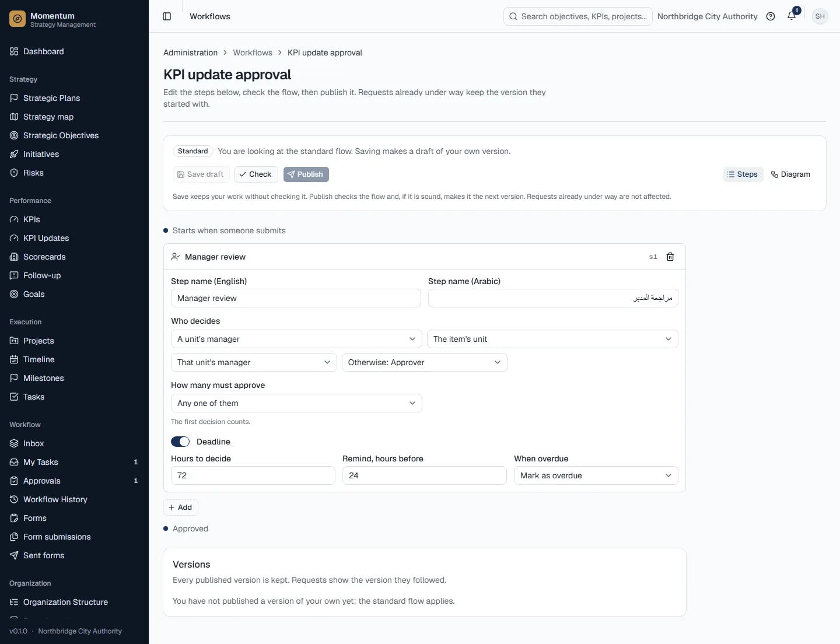
Task: Go back to Workflows breadcrumb
Action: (253, 52)
